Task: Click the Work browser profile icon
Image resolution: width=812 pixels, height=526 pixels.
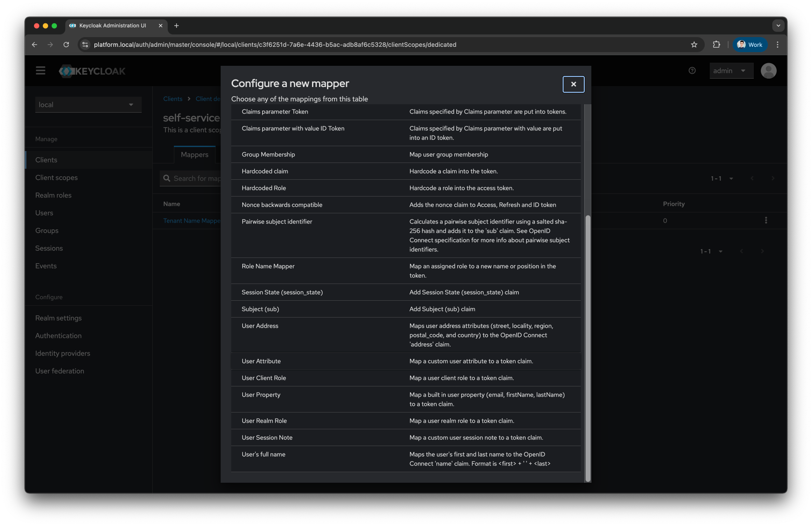Action: coord(750,44)
